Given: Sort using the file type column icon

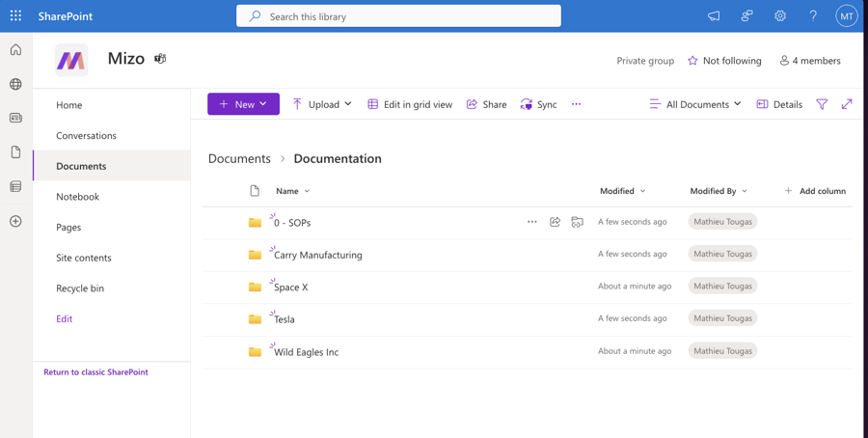Looking at the screenshot, I should coord(255,191).
